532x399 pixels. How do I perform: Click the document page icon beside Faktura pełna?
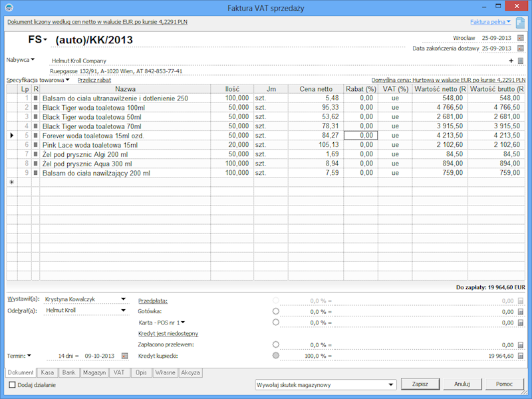click(x=520, y=23)
